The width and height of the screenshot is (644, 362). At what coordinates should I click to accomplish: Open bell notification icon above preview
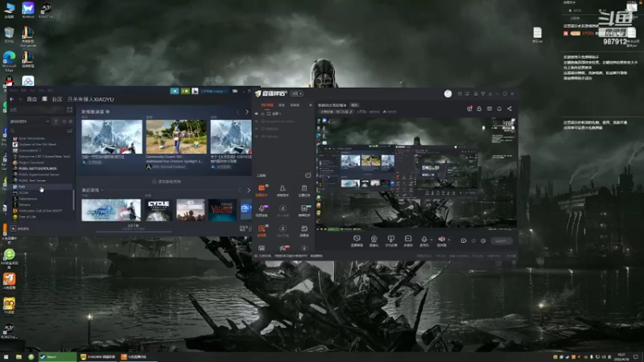click(499, 109)
